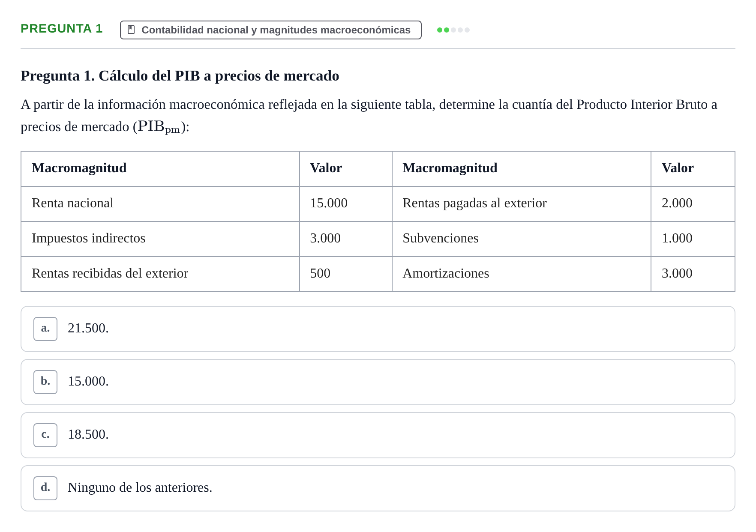
Task: Select answer option b. 15.000
Action: (x=378, y=382)
